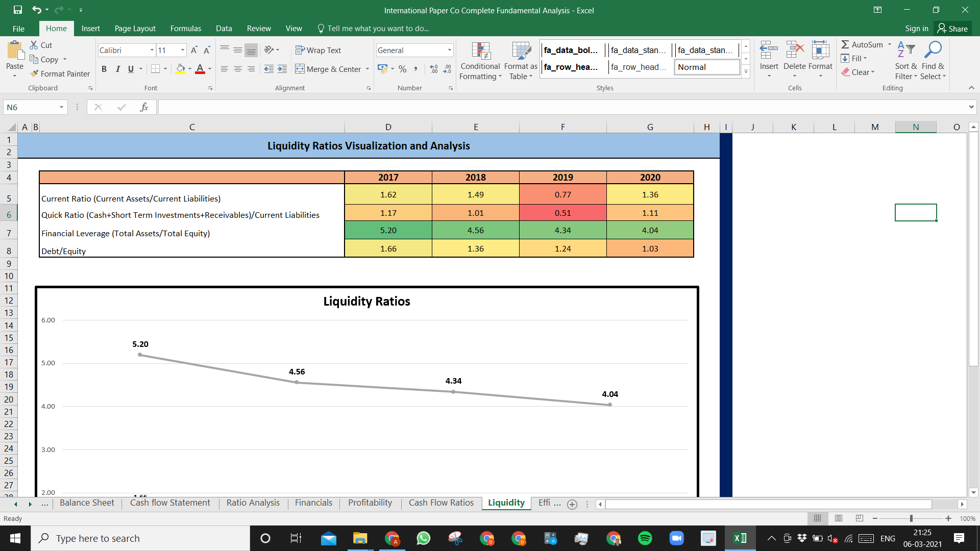Toggle Bold formatting
This screenshot has height=551, width=980.
(104, 69)
